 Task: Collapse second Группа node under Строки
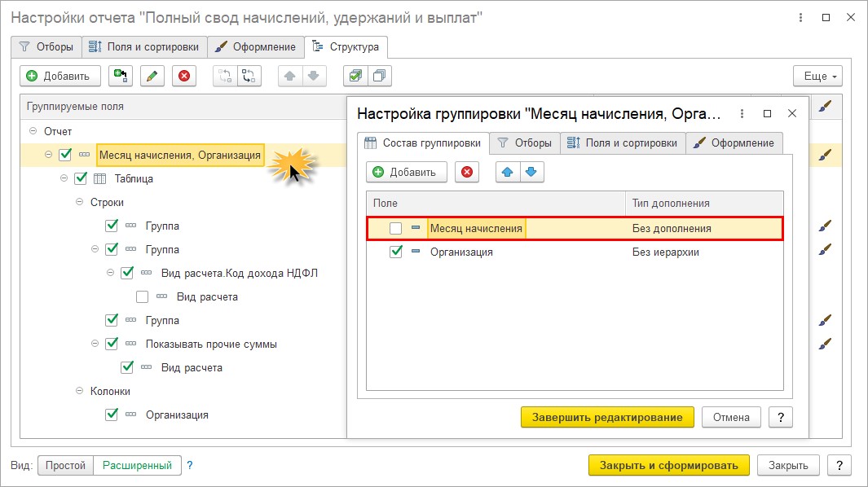click(x=95, y=249)
